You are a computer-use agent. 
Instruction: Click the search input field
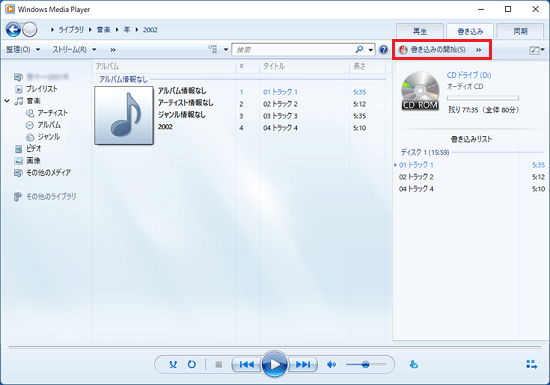click(294, 50)
